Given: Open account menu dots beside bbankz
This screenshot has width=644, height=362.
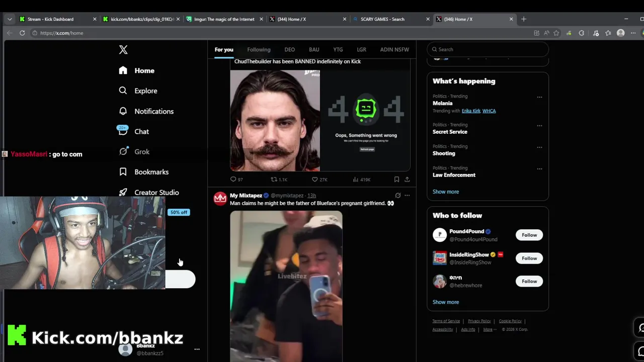Looking at the screenshot, I should (x=197, y=349).
